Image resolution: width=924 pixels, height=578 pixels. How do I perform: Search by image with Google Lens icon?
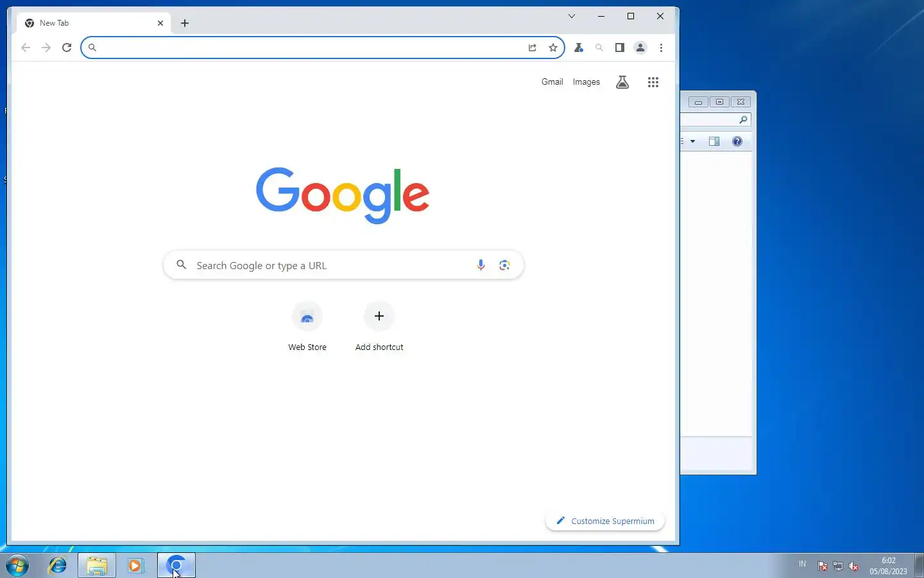(504, 265)
